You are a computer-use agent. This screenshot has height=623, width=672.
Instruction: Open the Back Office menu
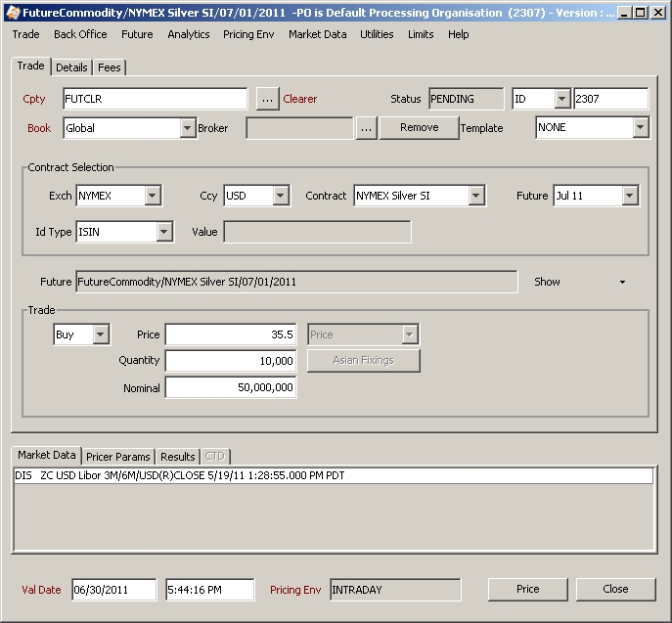pos(80,34)
